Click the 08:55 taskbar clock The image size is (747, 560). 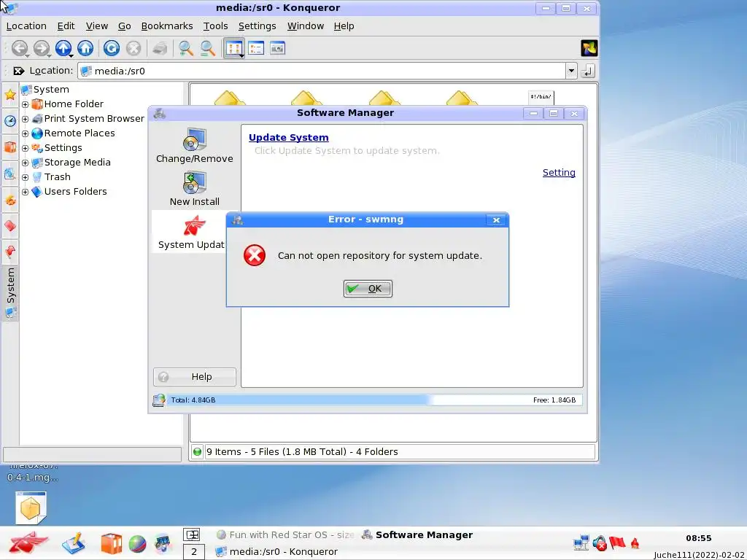tap(698, 538)
